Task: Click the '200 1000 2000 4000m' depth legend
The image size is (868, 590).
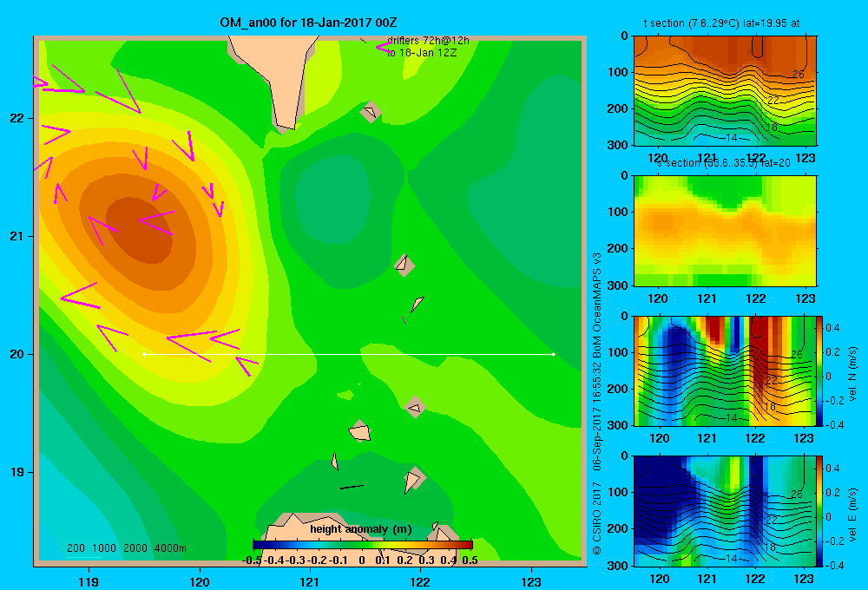Action: pos(126,548)
